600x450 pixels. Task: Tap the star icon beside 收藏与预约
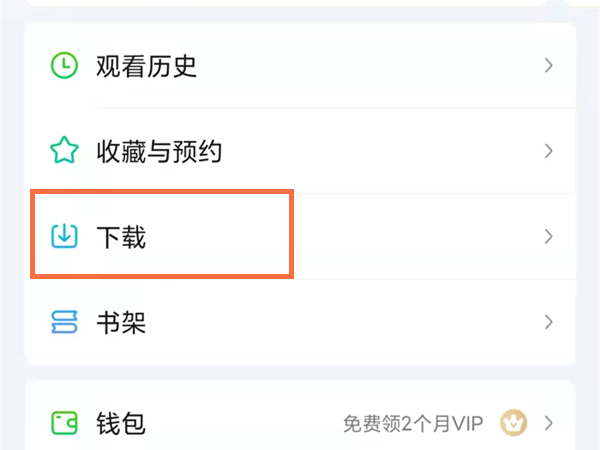[64, 152]
